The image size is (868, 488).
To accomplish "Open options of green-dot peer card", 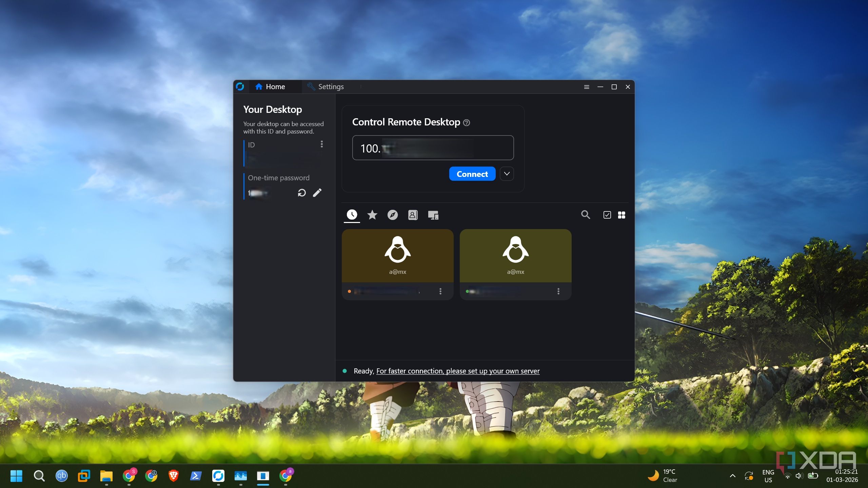I will tap(558, 291).
